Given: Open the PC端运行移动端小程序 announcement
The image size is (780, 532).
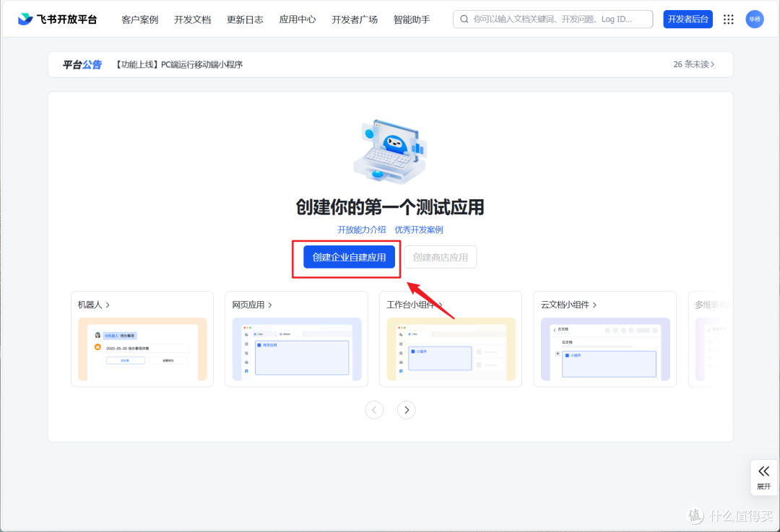Looking at the screenshot, I should pyautogui.click(x=179, y=65).
